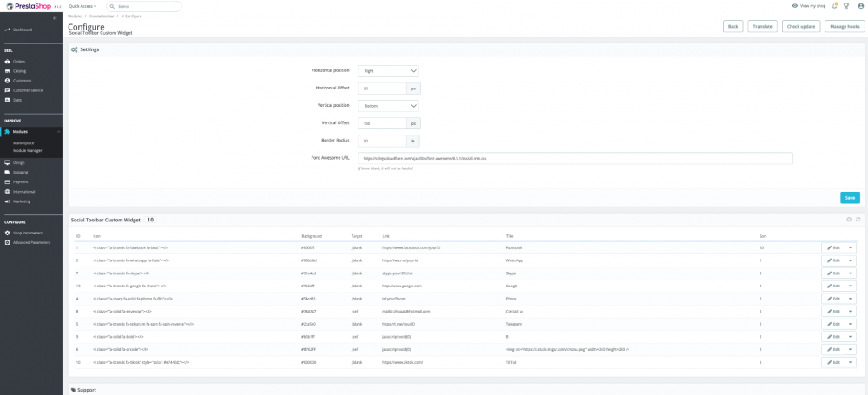Click the Font Awesome URL field

click(x=575, y=159)
